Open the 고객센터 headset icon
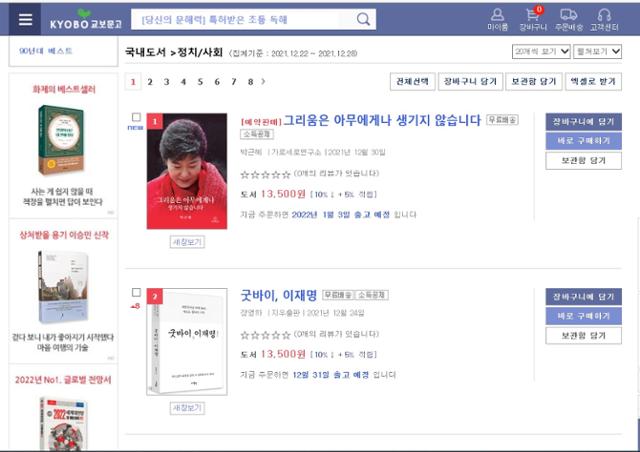The image size is (640, 452). [x=604, y=20]
